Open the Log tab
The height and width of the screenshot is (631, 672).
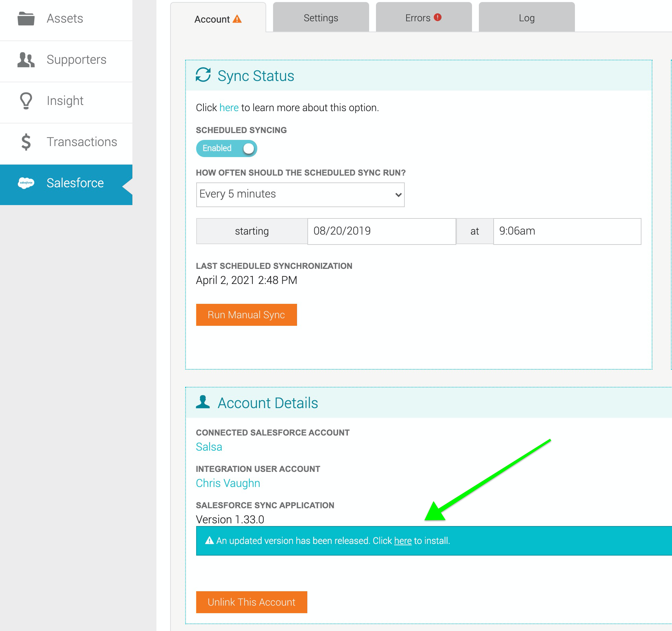click(527, 18)
